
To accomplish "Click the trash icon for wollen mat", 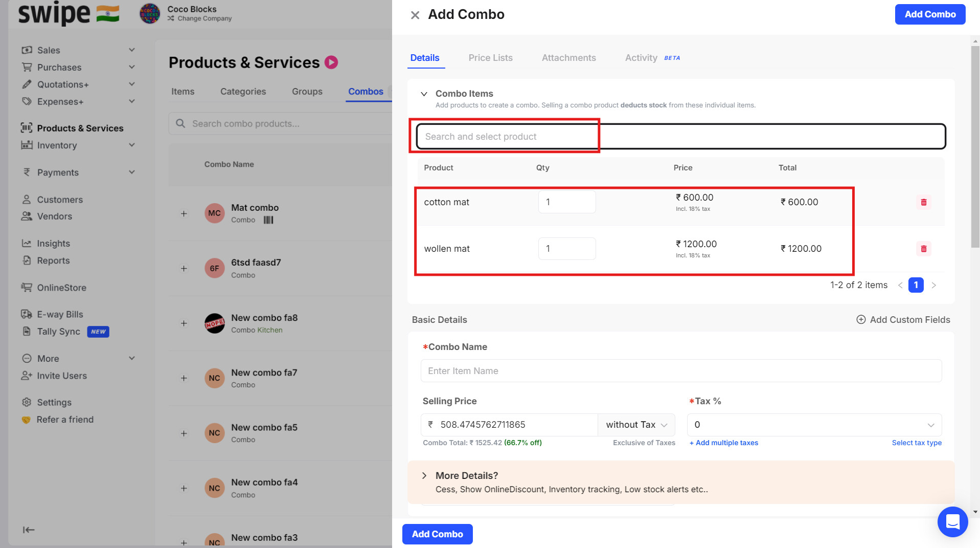I will [x=923, y=249].
